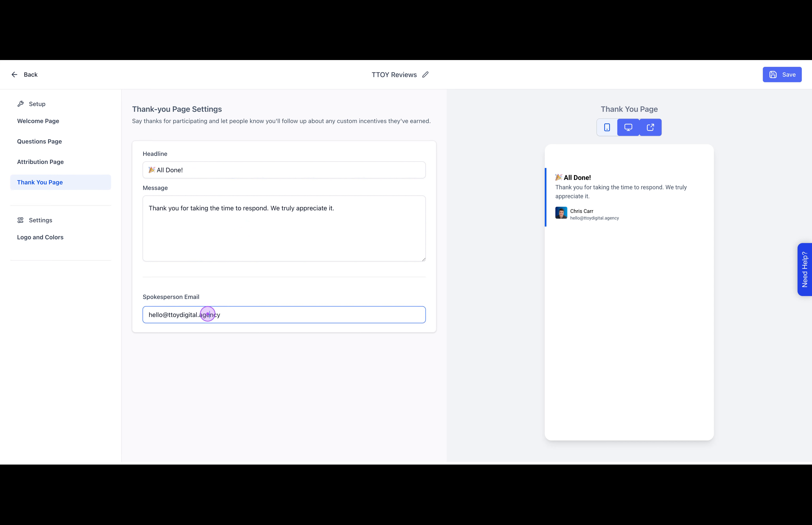This screenshot has height=525, width=812.
Task: Open the Questions Page section
Action: 39,141
